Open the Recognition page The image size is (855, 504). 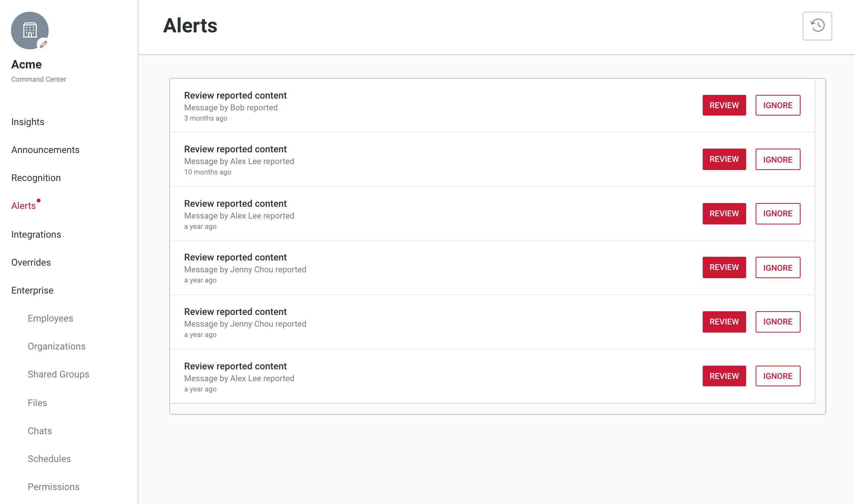click(x=36, y=178)
